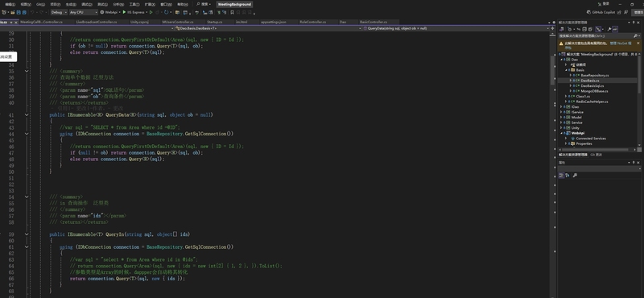Open the Debug configuration dropdown
This screenshot has width=644, height=298.
[x=59, y=12]
